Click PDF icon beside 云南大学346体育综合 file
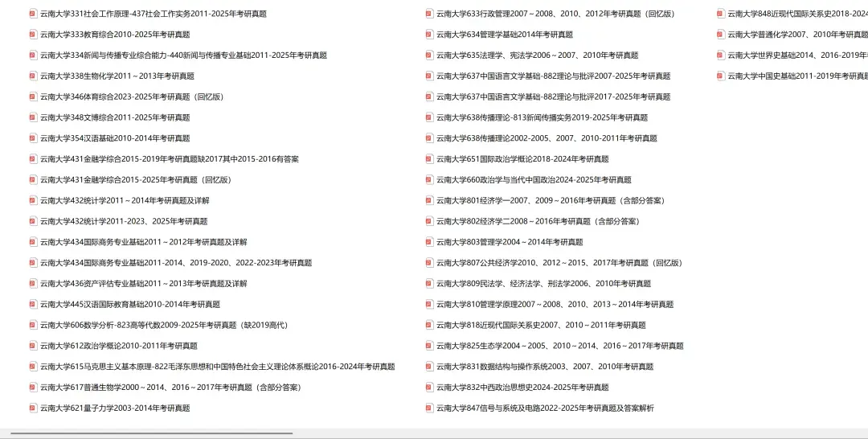 33,96
